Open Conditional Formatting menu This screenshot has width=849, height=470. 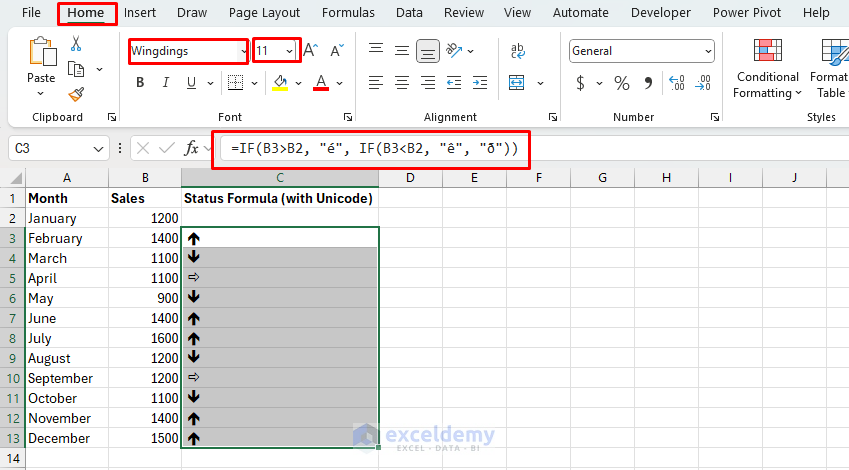coord(767,68)
